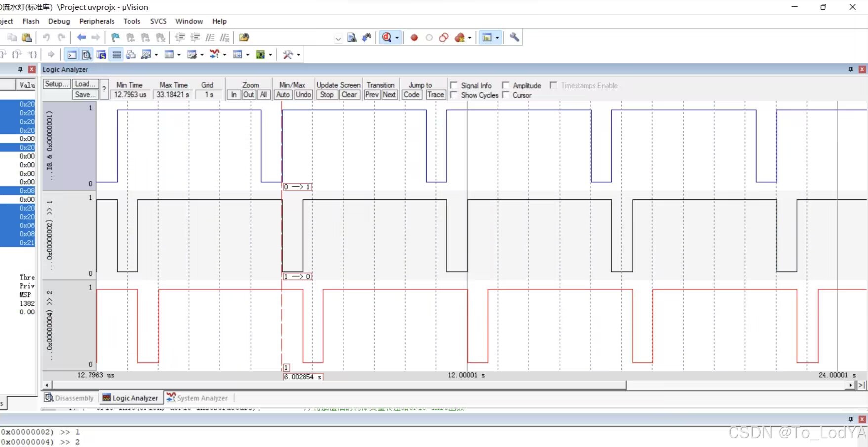Image resolution: width=868 pixels, height=447 pixels.
Task: Open Configuration with the wrench icon
Action: coord(514,37)
